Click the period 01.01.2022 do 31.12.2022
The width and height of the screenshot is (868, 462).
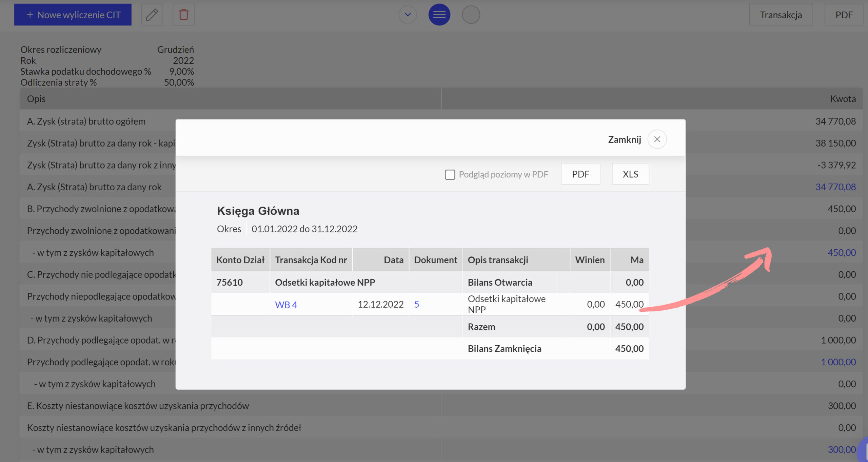pos(304,229)
